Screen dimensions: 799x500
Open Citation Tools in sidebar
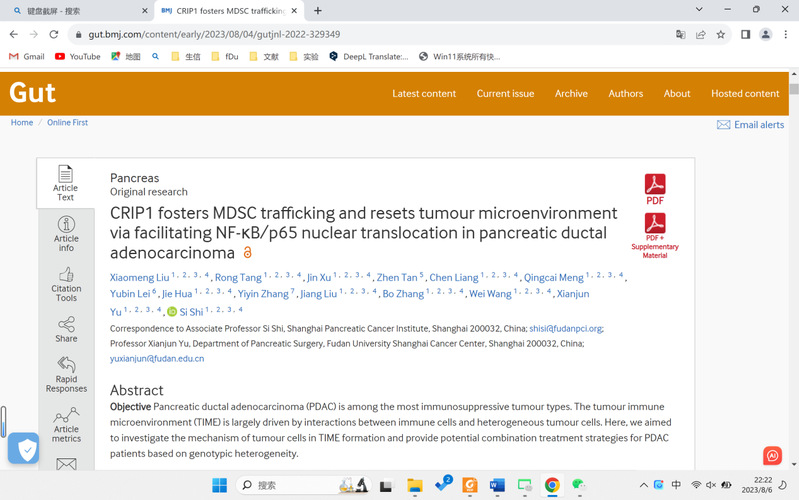pos(66,283)
